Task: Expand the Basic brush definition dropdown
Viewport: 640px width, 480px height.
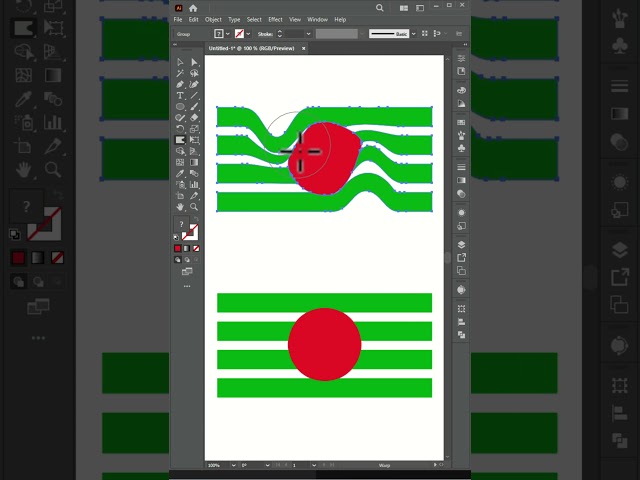Action: pos(413,34)
